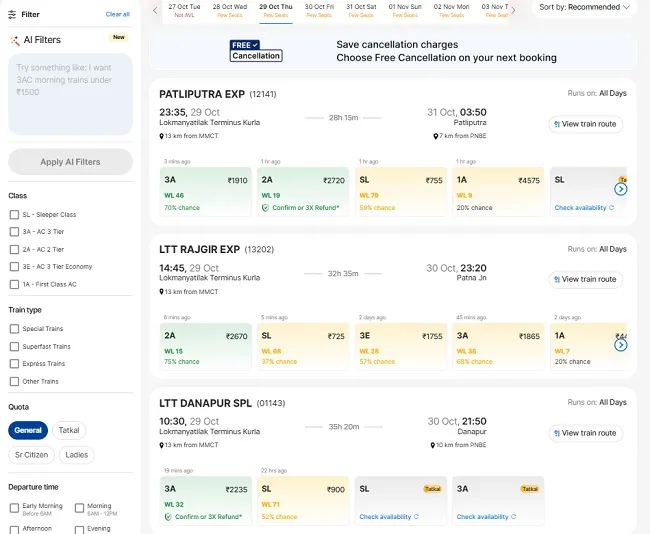Check 1A - First Class AC filter
This screenshot has height=534, width=650.
tap(15, 284)
